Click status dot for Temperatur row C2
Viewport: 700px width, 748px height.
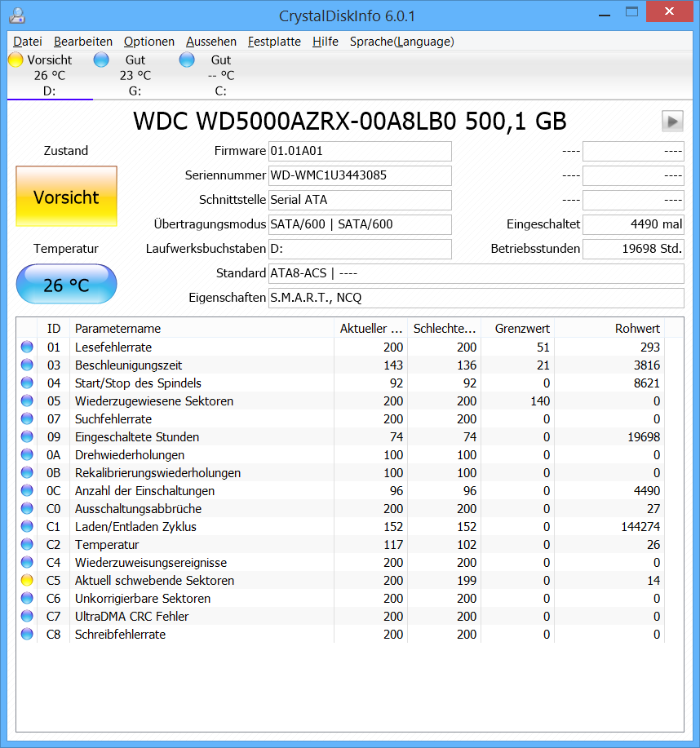pyautogui.click(x=27, y=544)
